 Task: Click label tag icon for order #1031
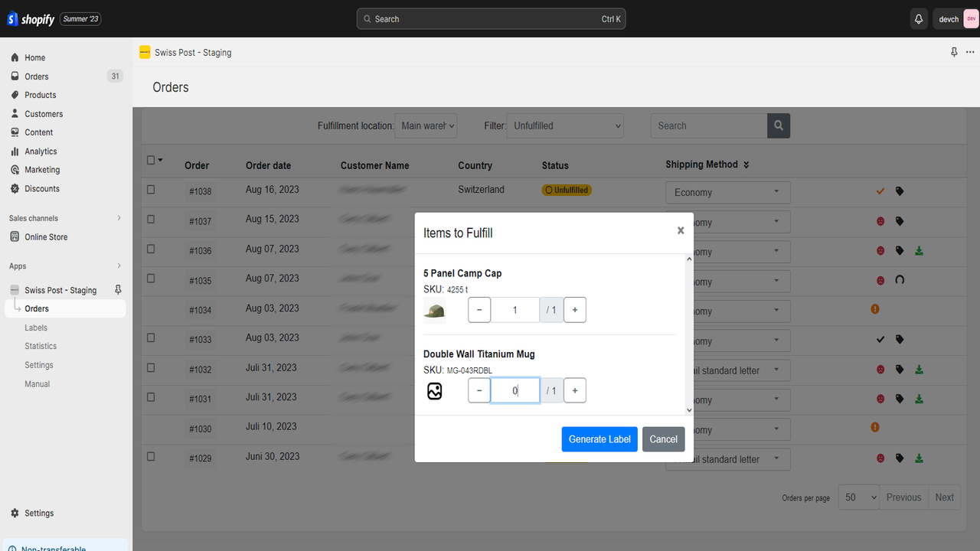pos(900,399)
